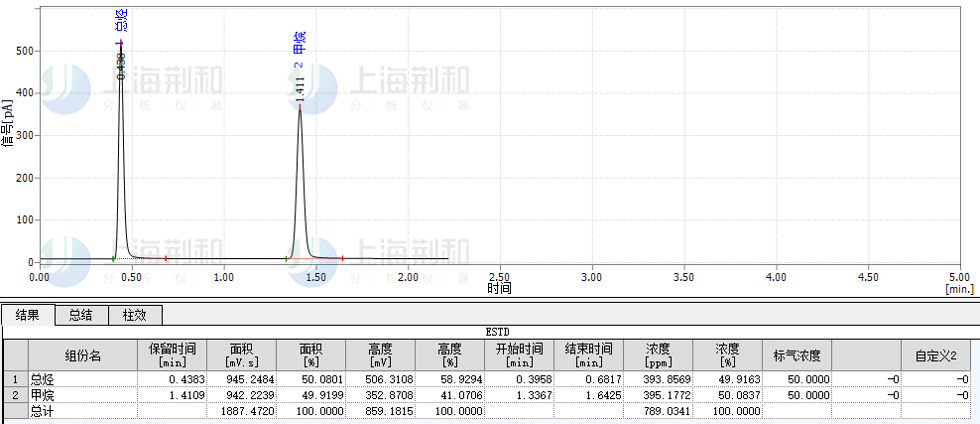Select row header 2 in results table
Viewport: 980px width, 424px height.
[x=16, y=395]
